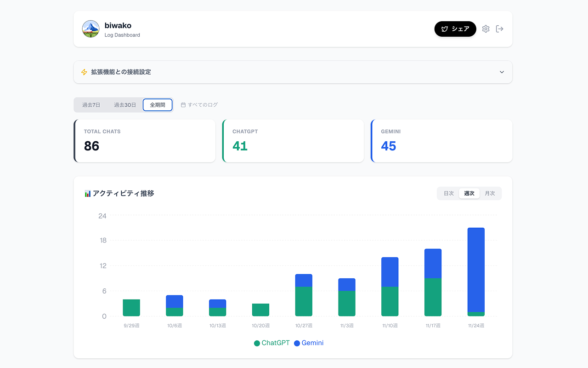
Task: Click the 10/13週 axis label
Action: (218, 326)
